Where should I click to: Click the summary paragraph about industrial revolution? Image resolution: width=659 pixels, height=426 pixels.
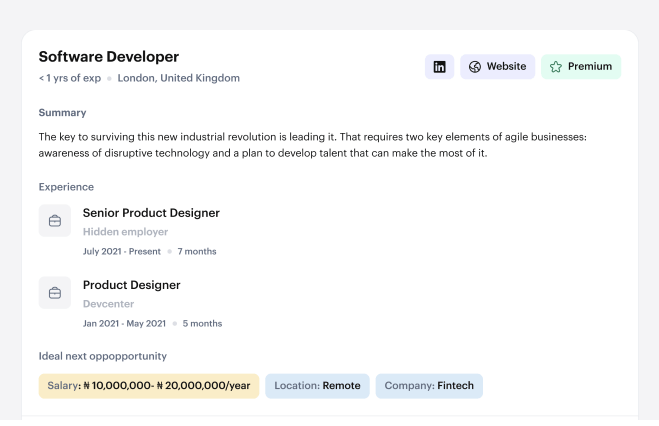click(x=312, y=145)
